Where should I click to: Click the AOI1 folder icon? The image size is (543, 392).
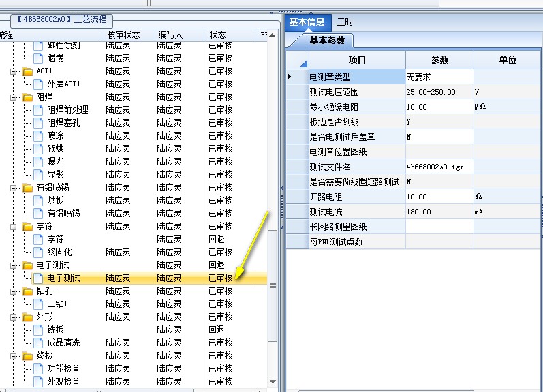27,71
